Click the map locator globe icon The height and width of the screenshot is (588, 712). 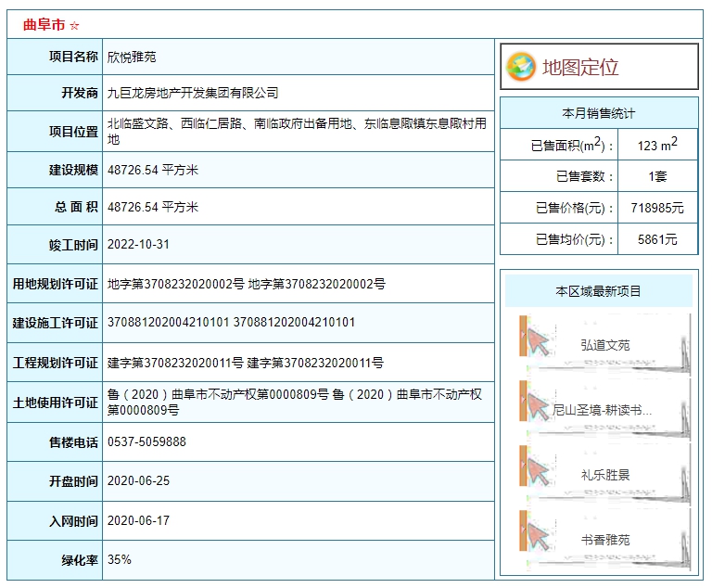coord(520,67)
